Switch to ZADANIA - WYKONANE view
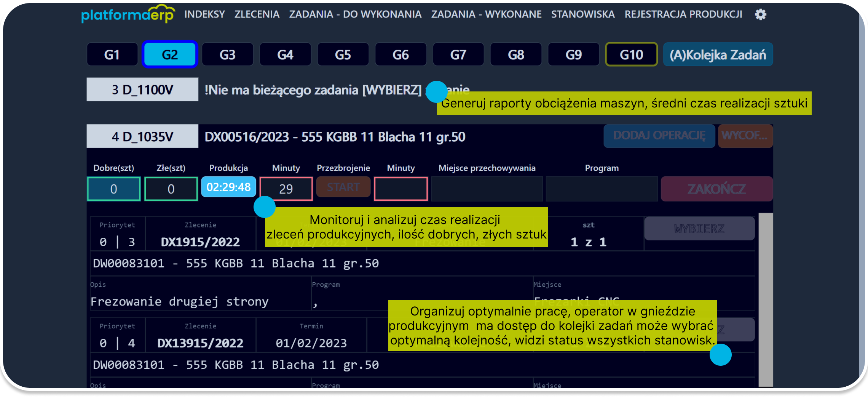 486,14
